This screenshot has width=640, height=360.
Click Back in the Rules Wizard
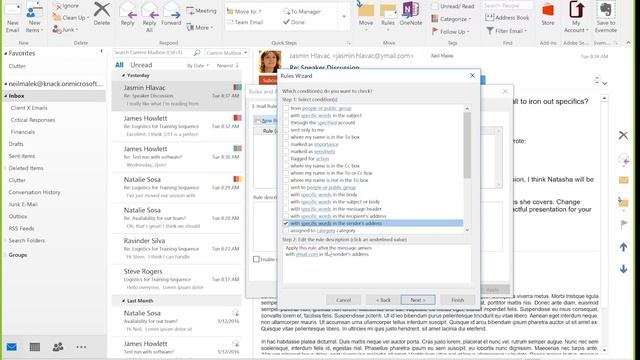(x=383, y=300)
